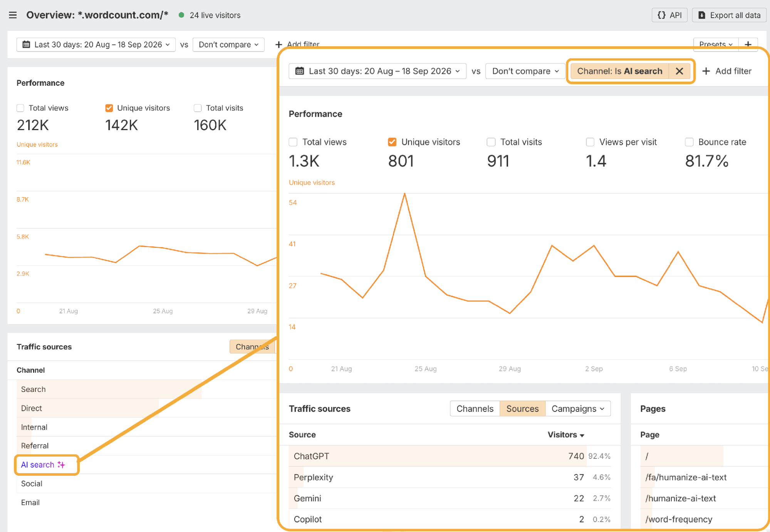Screen dimensions: 770x532
Task: Remove the Channel: Is AI search filter
Action: (x=679, y=71)
